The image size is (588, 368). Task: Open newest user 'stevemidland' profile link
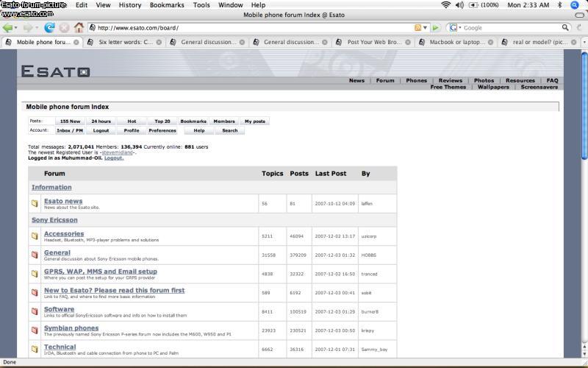tap(118, 152)
